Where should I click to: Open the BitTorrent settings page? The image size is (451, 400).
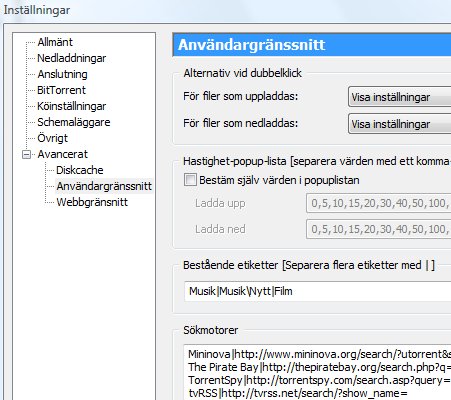(61, 90)
